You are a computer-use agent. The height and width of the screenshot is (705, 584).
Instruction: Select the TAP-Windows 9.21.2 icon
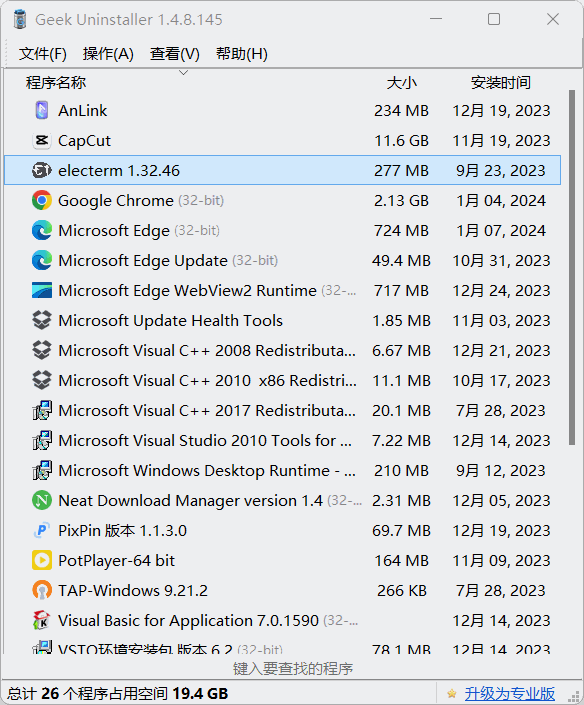click(42, 590)
